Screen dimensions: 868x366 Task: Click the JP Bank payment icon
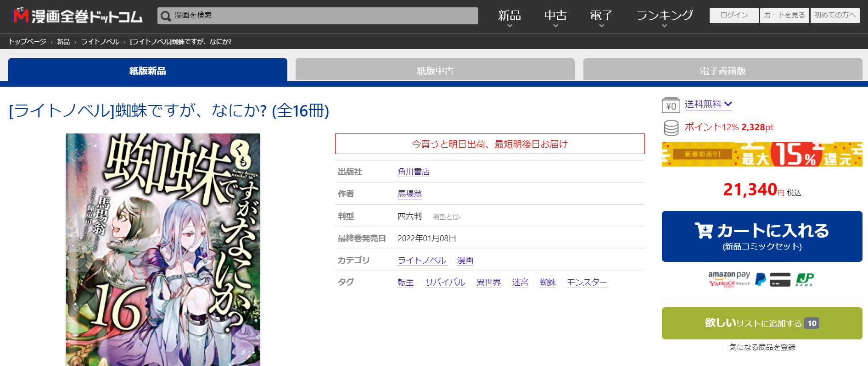(805, 279)
